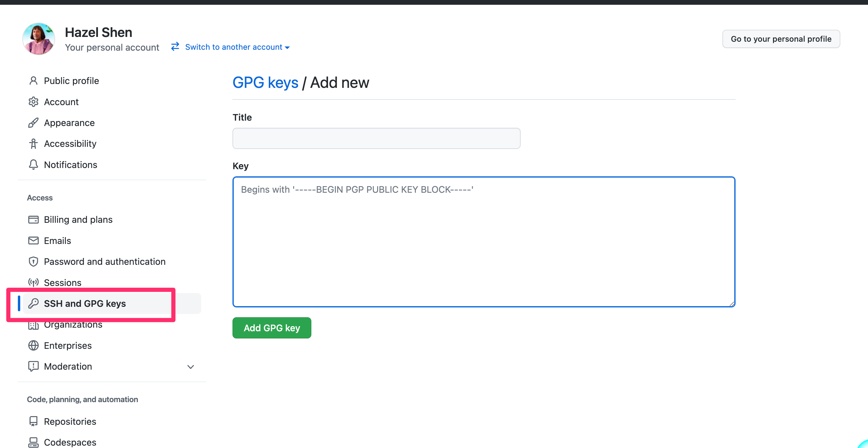Click the Sessions broadcast icon

click(33, 282)
